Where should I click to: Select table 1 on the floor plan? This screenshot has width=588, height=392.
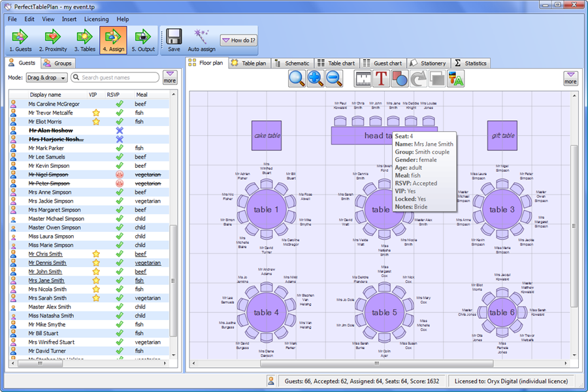click(x=267, y=209)
